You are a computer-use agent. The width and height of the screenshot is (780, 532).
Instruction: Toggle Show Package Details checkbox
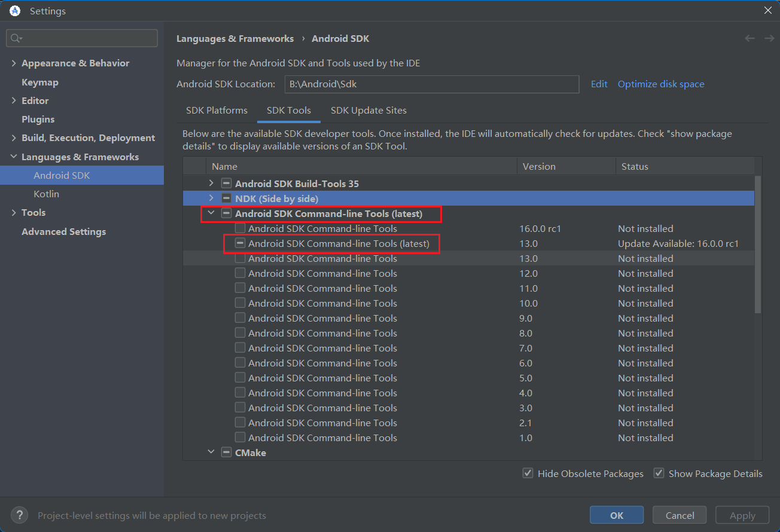click(x=659, y=473)
